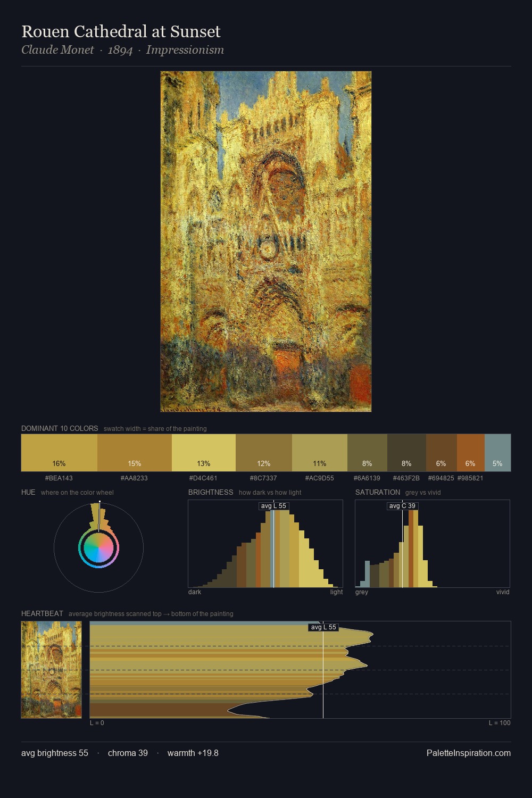Click the 'DOMINANT 10 COLORS' heading
The image size is (532, 798).
point(60,428)
